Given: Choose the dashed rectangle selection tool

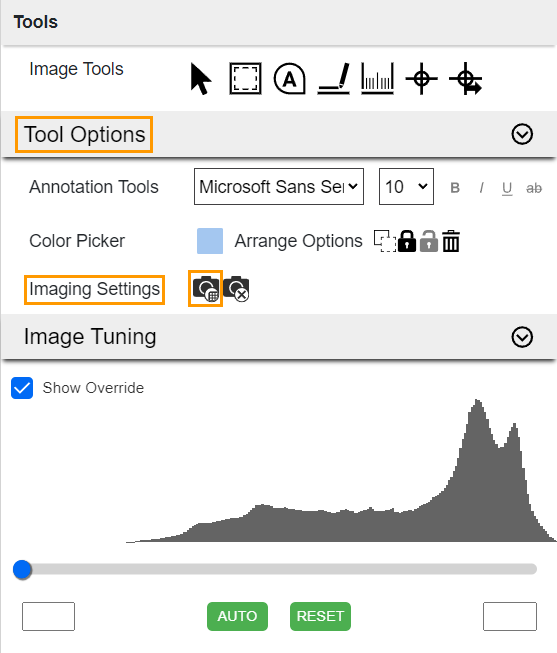Looking at the screenshot, I should pyautogui.click(x=245, y=79).
